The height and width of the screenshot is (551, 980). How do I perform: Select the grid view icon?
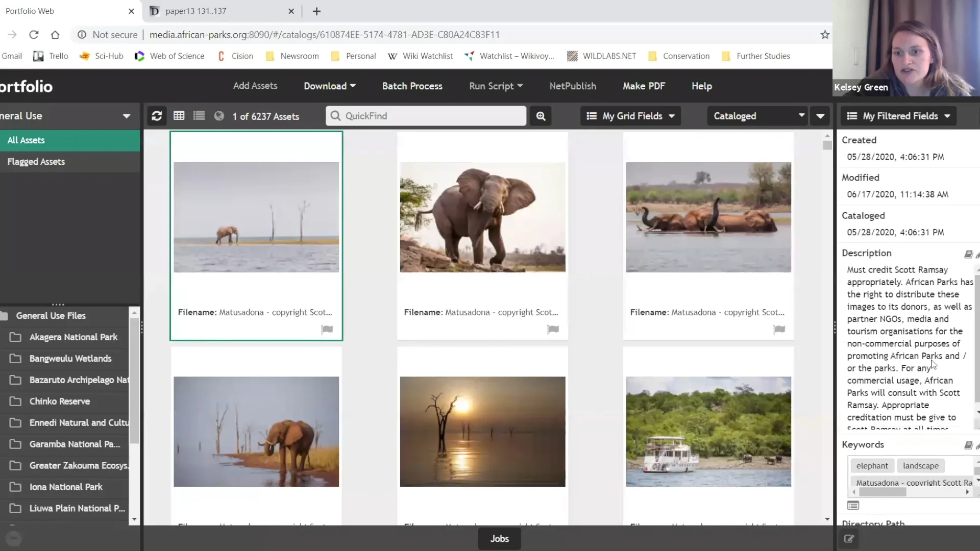(179, 116)
